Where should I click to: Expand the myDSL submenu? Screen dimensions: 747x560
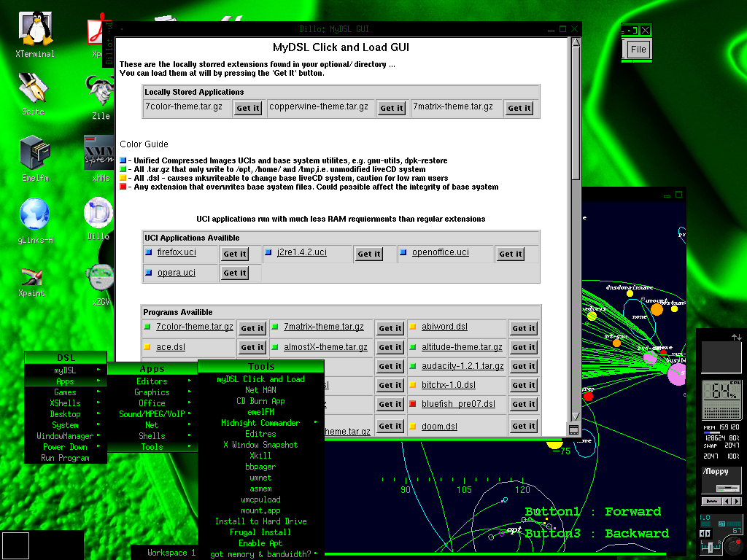point(65,370)
